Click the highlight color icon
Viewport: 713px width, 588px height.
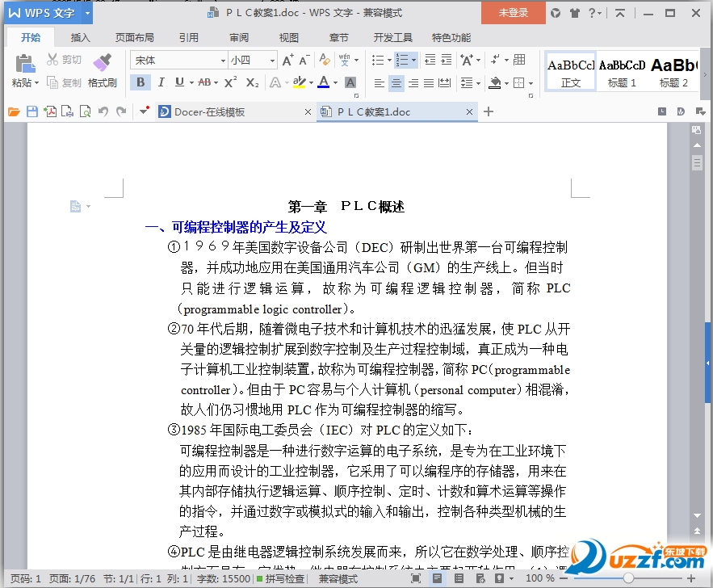point(298,82)
